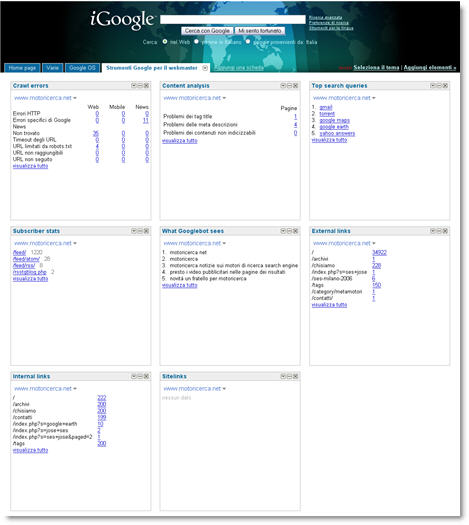
Task: Open 'Seleziona il tema' link
Action: click(x=376, y=68)
